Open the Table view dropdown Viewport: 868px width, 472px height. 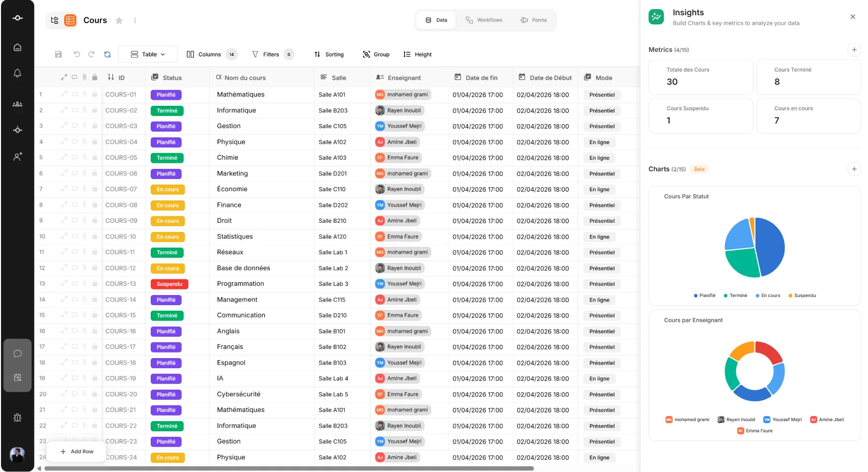tap(148, 54)
